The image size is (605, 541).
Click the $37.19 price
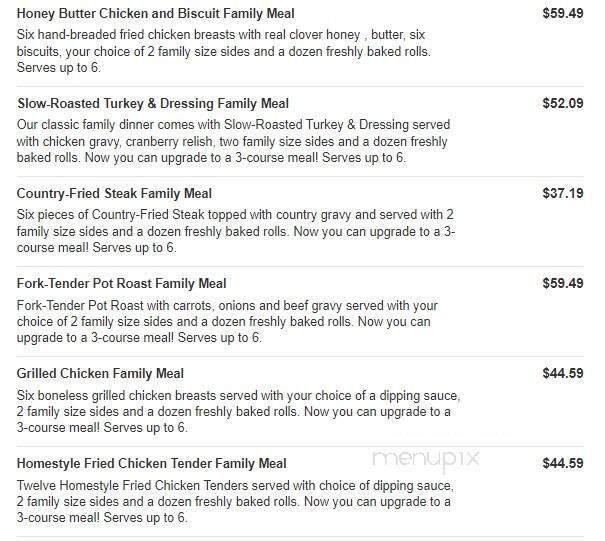pyautogui.click(x=562, y=194)
